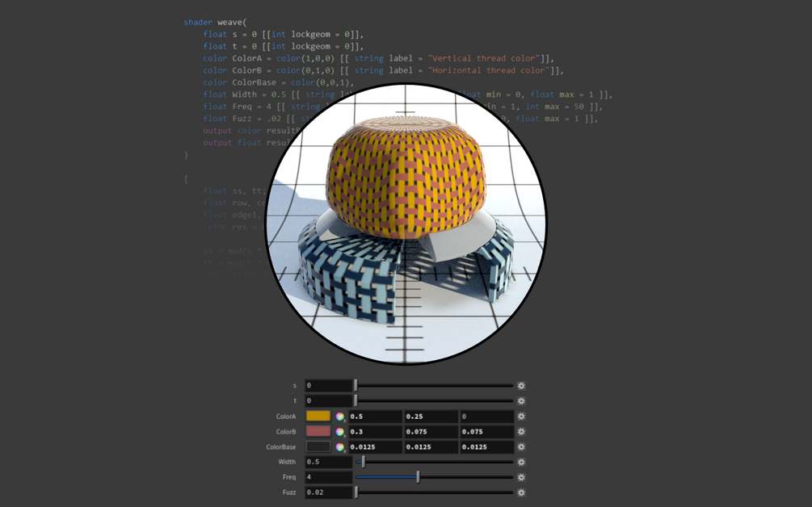Click the Width slider handle
Viewport: 812px width, 507px height.
tap(364, 462)
